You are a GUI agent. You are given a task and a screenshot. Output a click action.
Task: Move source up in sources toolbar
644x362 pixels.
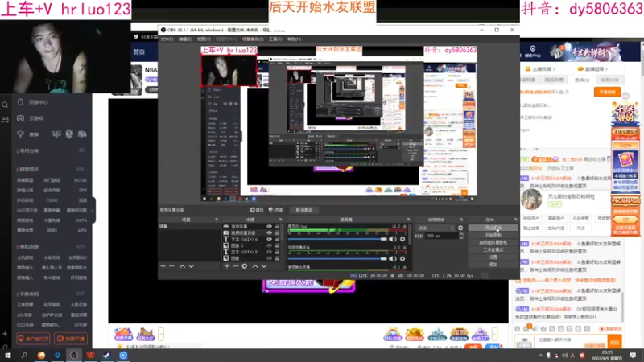tap(255, 266)
